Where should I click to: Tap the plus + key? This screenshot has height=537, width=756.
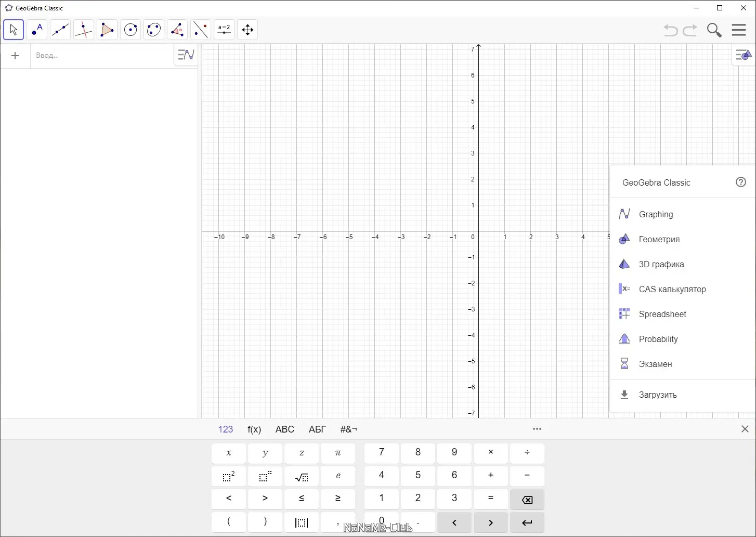tap(491, 476)
